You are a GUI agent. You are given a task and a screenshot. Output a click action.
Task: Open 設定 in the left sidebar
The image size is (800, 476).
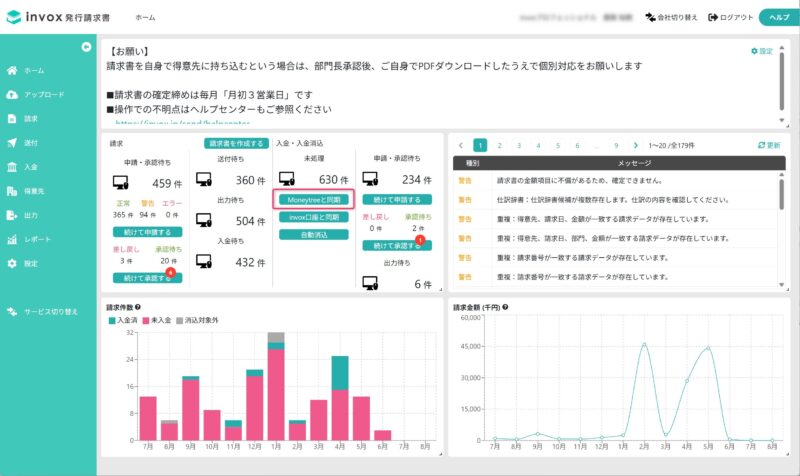tap(22, 263)
